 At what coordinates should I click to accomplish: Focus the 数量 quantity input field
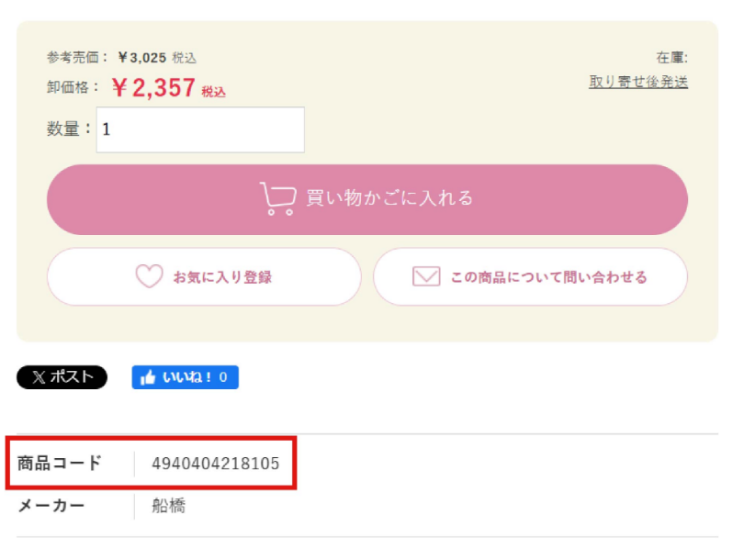200,130
